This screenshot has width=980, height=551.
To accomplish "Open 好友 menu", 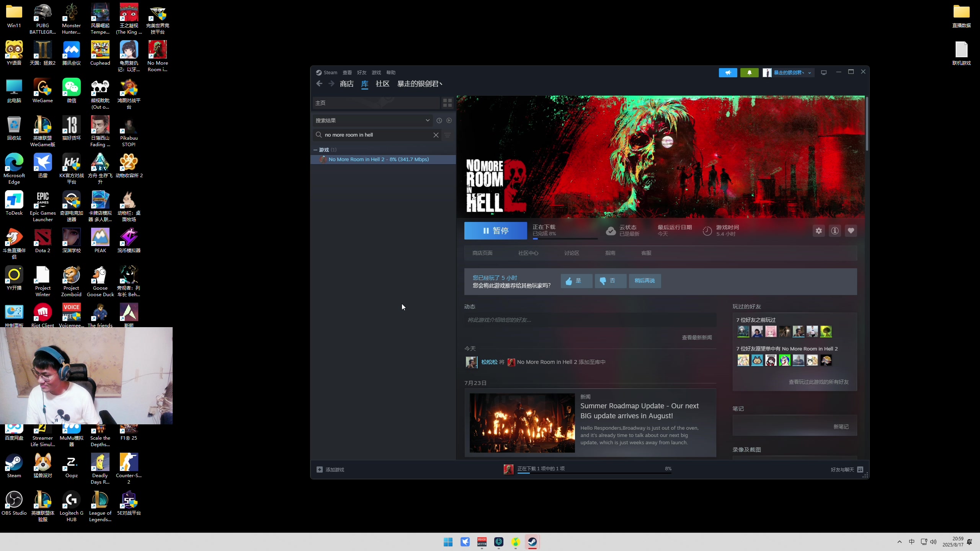I will (x=362, y=73).
